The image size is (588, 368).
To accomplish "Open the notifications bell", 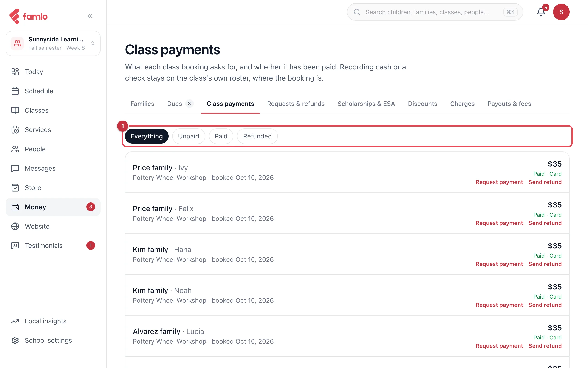I will coord(541,12).
